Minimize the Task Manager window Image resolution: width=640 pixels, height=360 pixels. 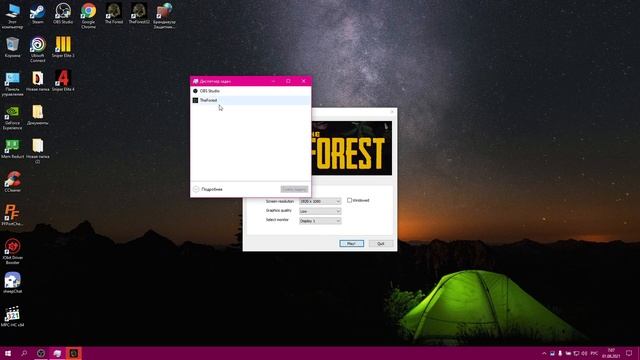(x=273, y=81)
